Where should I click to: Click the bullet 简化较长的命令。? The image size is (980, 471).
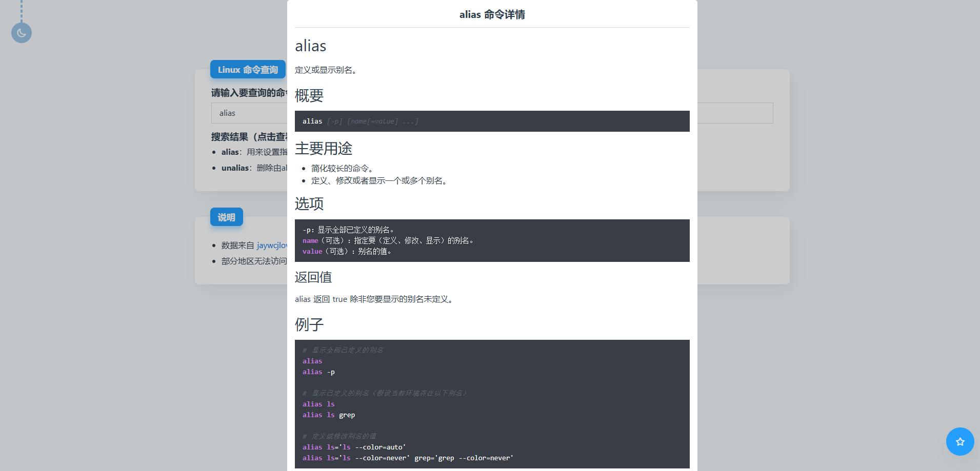344,168
